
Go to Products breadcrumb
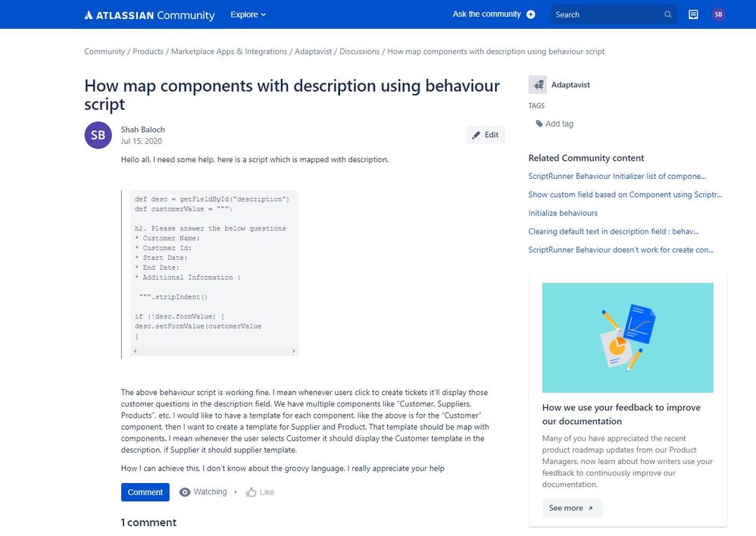(148, 52)
